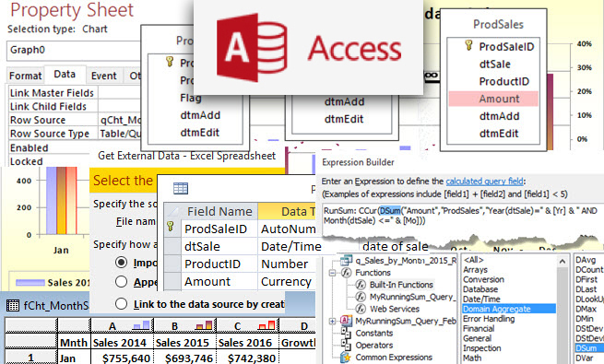Click the fx icon beside Built-In Functions
604x364 pixels.
click(361, 285)
